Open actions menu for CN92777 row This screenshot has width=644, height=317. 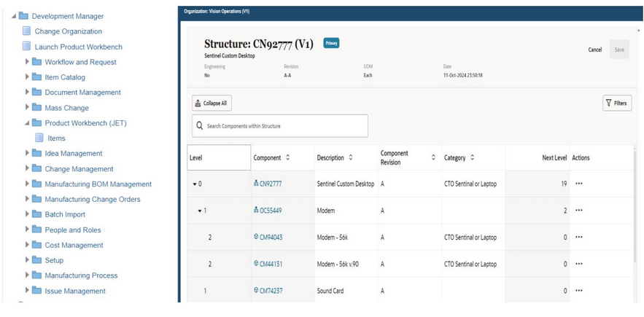(578, 184)
